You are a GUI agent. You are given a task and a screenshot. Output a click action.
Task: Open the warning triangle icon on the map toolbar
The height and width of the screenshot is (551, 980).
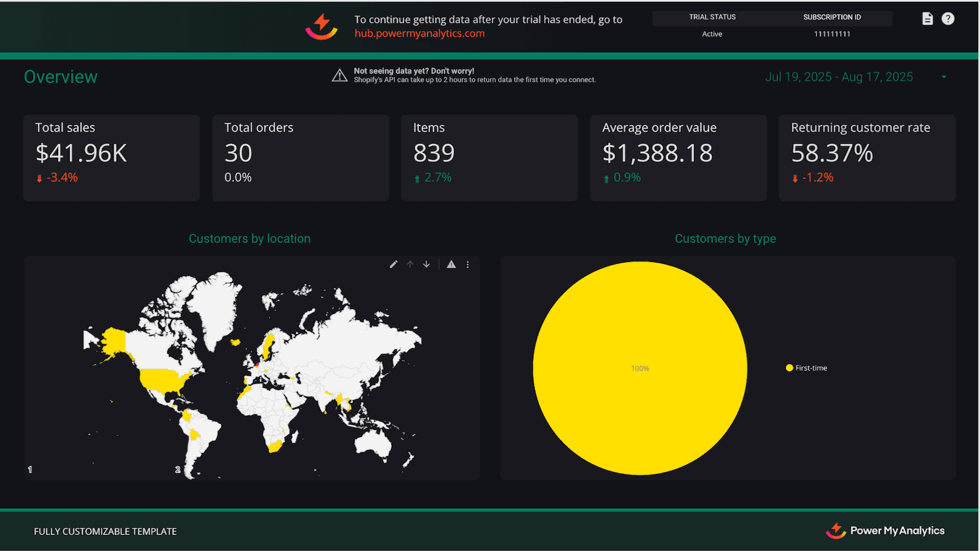click(x=451, y=264)
